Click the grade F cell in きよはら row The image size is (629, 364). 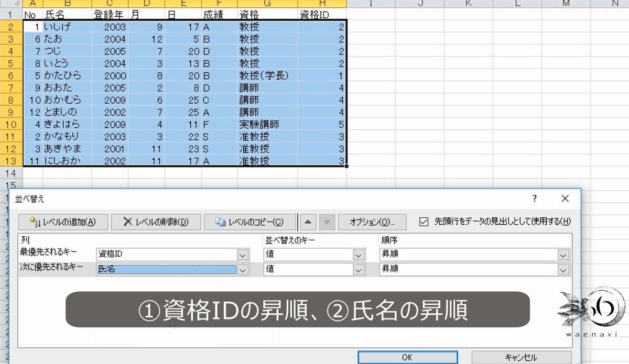coord(219,125)
